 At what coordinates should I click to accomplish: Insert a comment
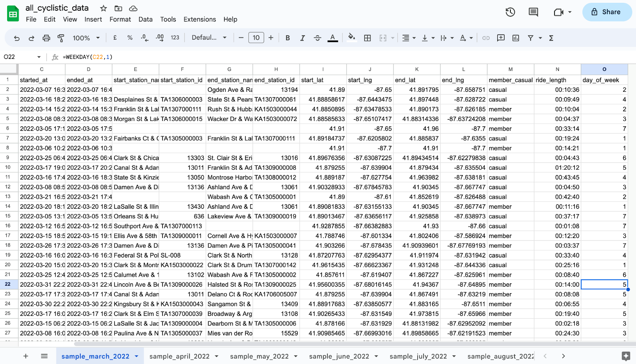[500, 37]
